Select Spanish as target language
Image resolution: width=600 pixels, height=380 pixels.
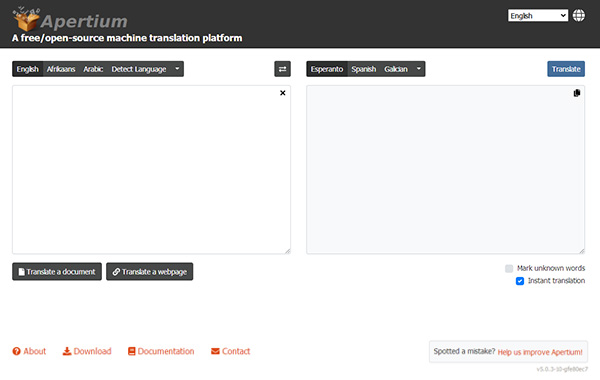coord(364,69)
